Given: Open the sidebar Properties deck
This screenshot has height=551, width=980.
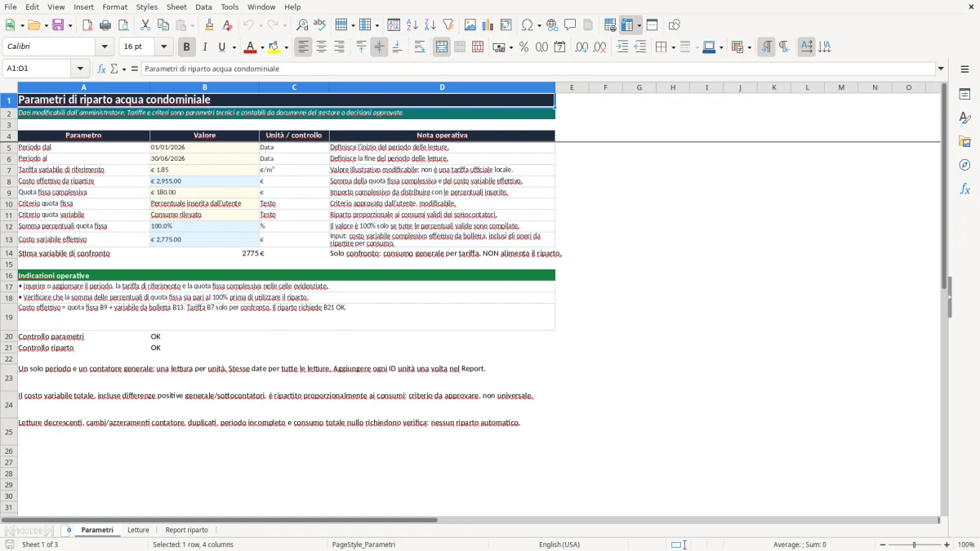Looking at the screenshot, I should 964,94.
